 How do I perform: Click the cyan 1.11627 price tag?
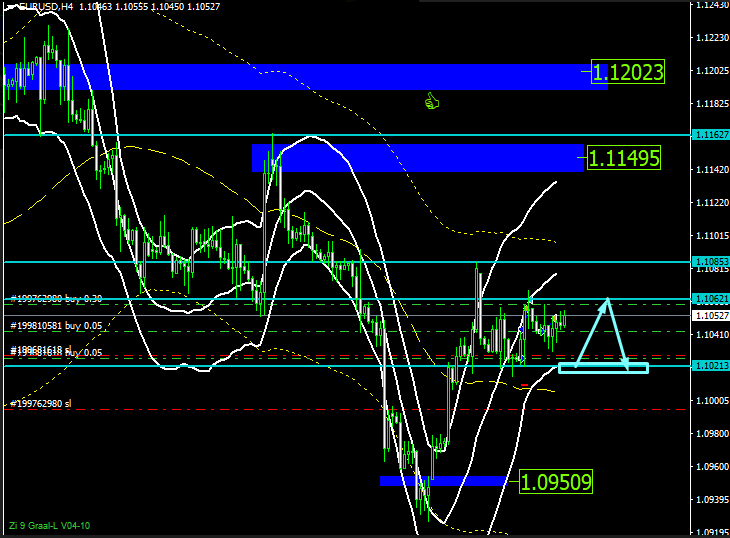coord(711,135)
